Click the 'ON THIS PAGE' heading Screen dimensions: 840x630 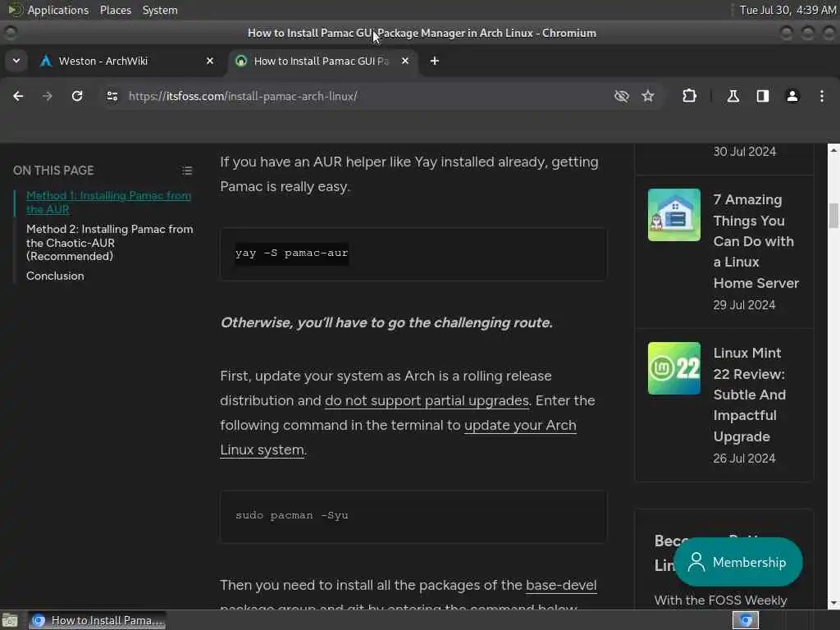pyautogui.click(x=53, y=171)
